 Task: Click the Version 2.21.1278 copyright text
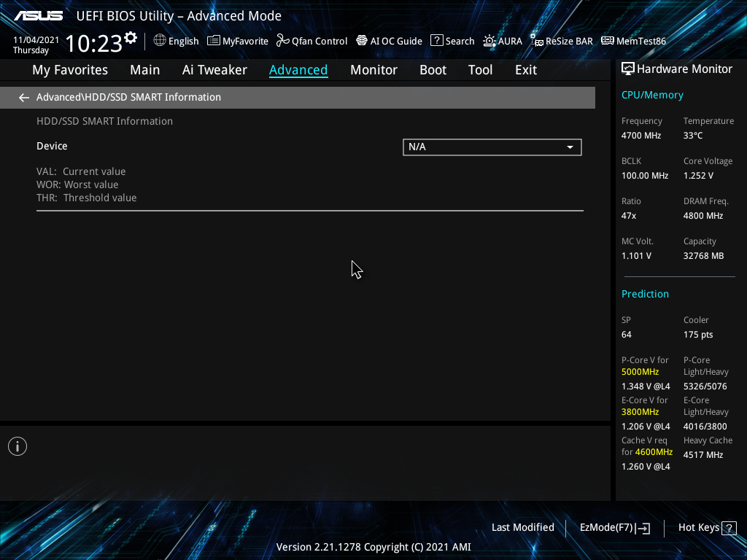pyautogui.click(x=373, y=547)
